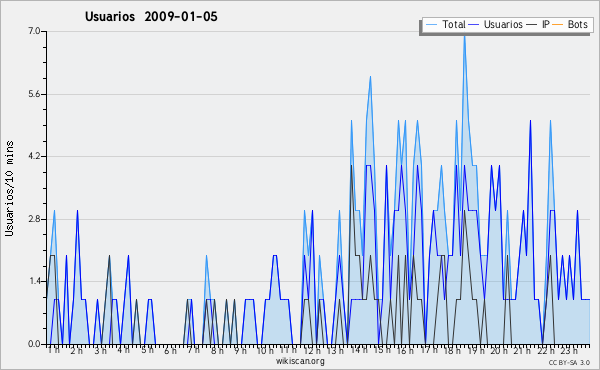
Task: Click the '3 h' x-axis label
Action: tap(101, 351)
